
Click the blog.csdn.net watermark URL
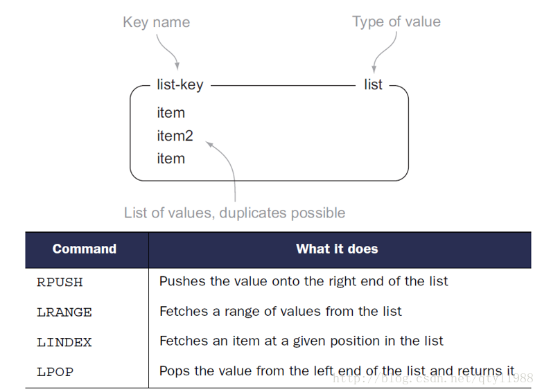[x=432, y=379]
